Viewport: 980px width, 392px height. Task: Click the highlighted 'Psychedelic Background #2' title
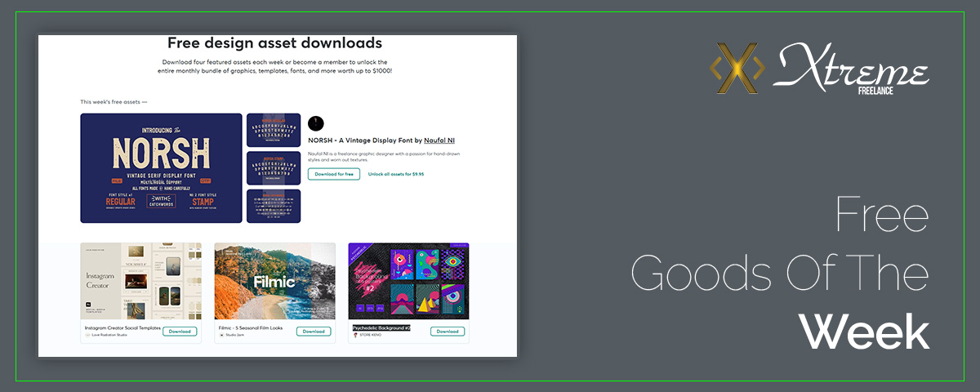(381, 327)
